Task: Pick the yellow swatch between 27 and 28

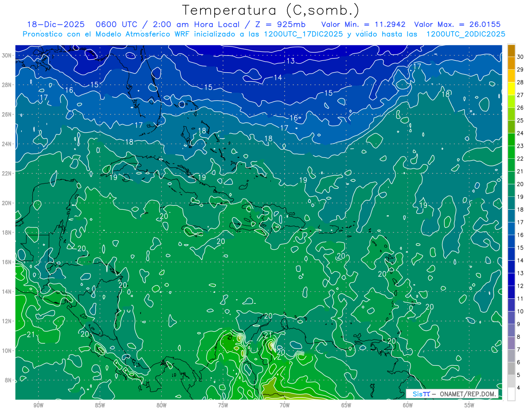Action: pos(511,88)
